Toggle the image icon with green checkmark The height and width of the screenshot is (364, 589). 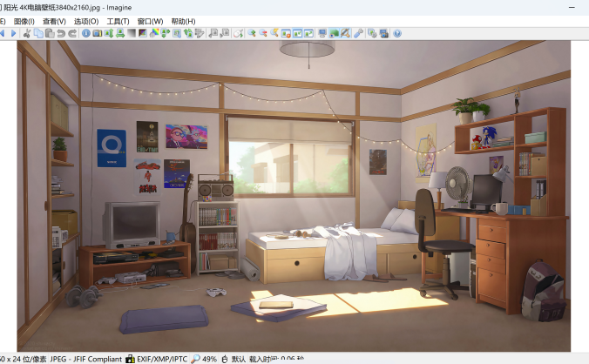point(297,33)
